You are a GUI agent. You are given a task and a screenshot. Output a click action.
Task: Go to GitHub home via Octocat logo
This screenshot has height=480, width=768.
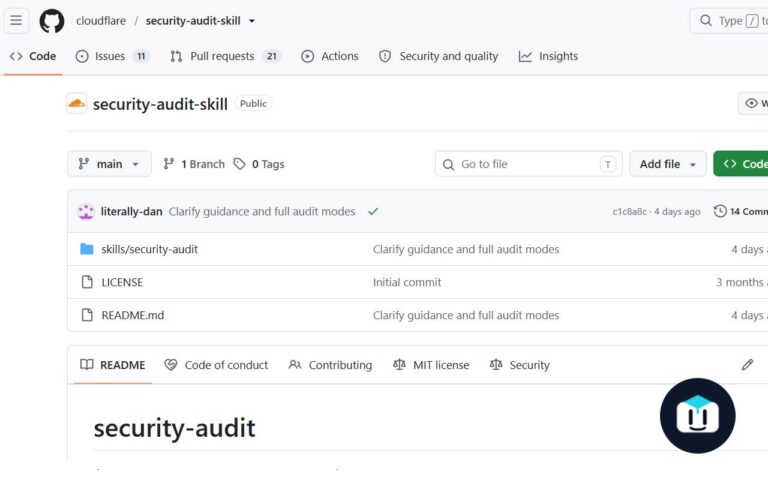(x=51, y=21)
